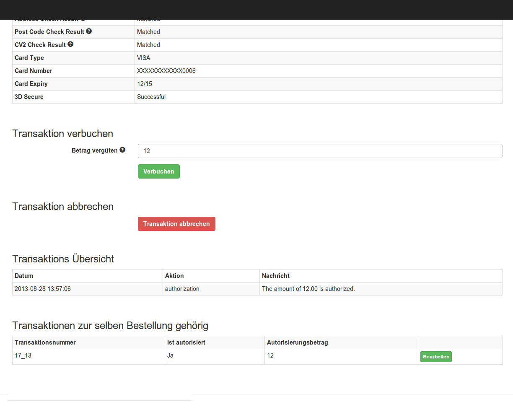Viewport: 513px width, 420px height.
Task: Open help tooltip icon for Betrag vergüten
Action: tap(122, 150)
